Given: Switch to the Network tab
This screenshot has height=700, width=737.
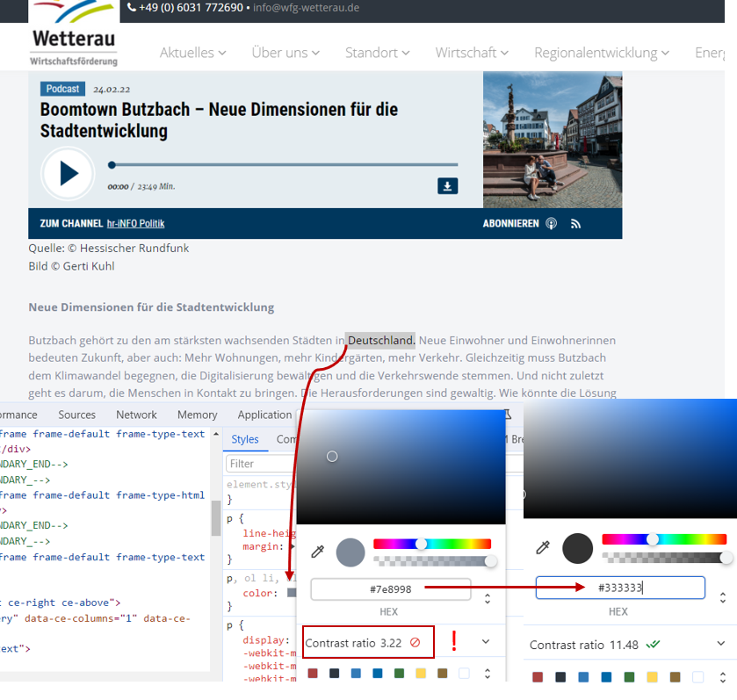Looking at the screenshot, I should (136, 415).
